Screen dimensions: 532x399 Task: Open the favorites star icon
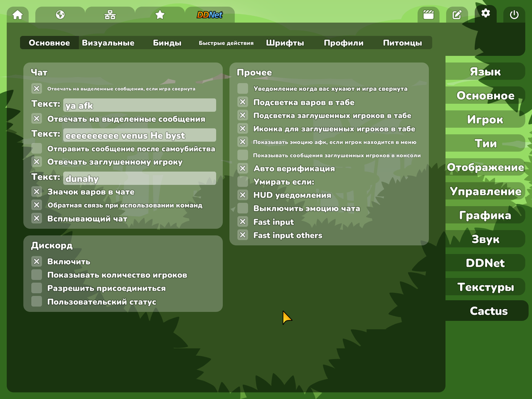(160, 15)
